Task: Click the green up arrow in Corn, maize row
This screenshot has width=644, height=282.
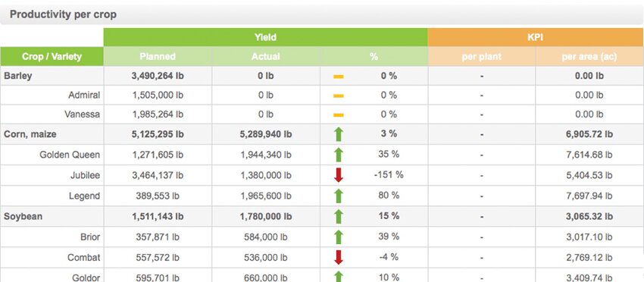Action: coord(339,134)
